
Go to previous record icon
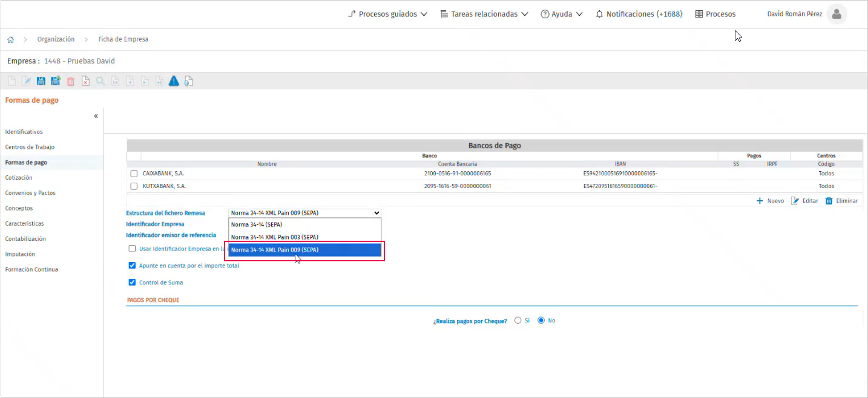(130, 81)
